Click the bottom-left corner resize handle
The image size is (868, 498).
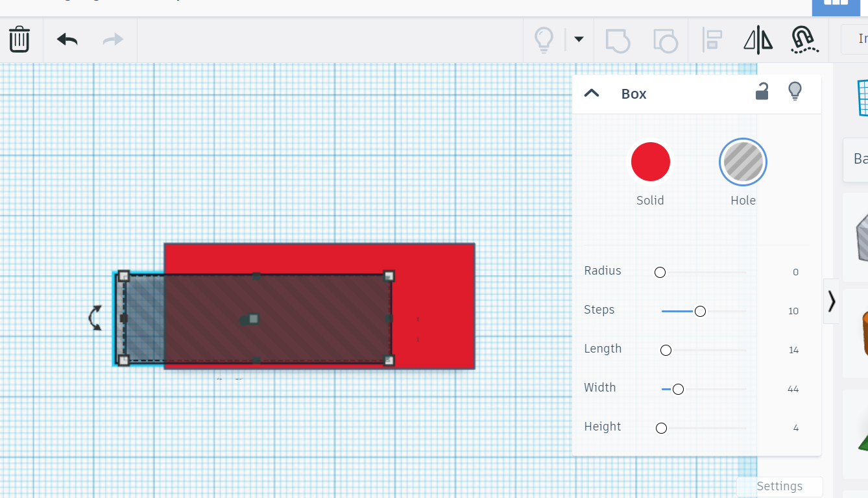coord(123,360)
